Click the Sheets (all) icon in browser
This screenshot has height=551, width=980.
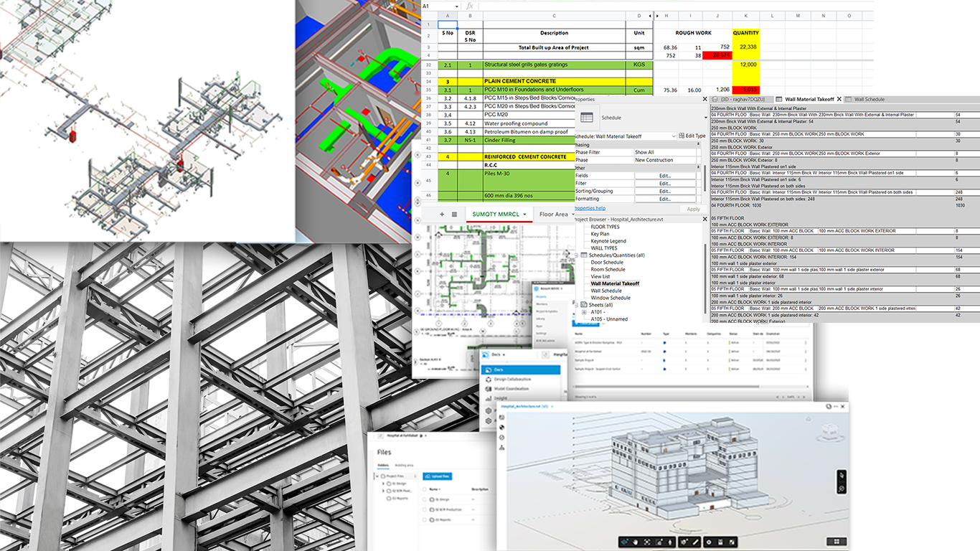(584, 304)
